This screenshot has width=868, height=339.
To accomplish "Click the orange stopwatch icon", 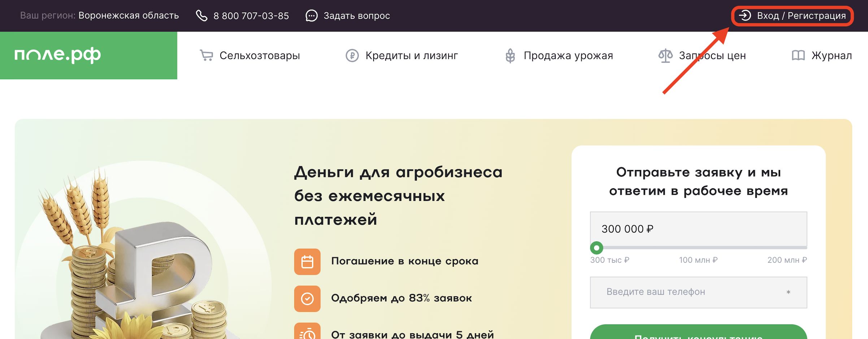I will [307, 331].
